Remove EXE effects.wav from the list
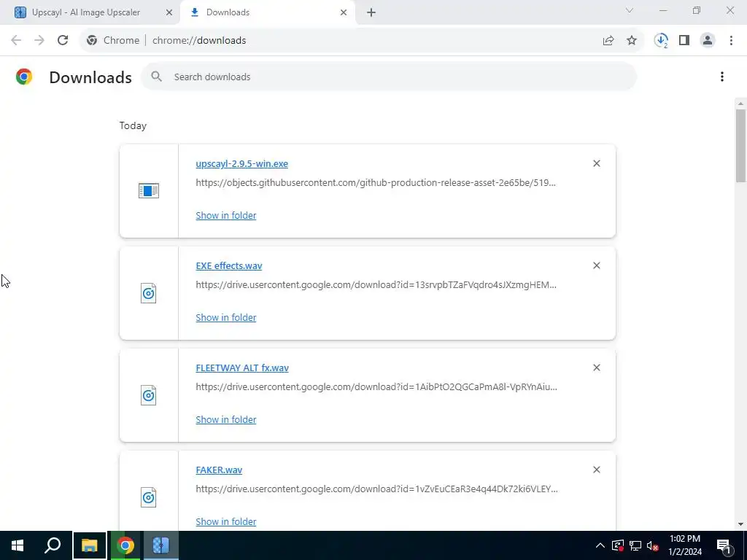 [x=597, y=265]
